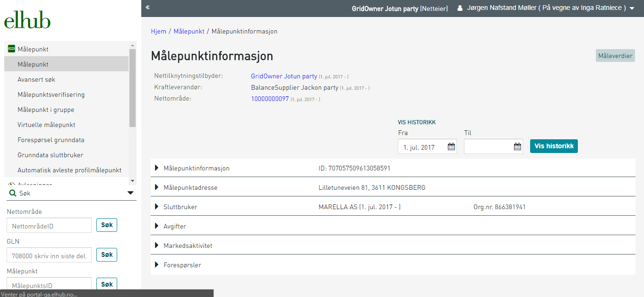
Task: Click sidebar scrollbar down arrow
Action: click(x=132, y=181)
